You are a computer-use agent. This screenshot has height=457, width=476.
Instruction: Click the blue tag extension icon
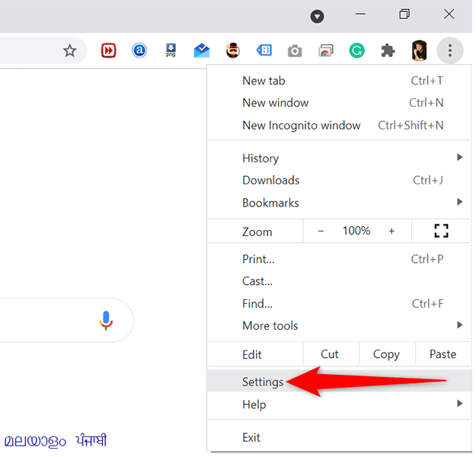point(264,50)
